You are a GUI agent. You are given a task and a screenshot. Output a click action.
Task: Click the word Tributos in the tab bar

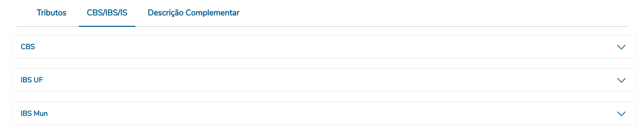click(51, 13)
